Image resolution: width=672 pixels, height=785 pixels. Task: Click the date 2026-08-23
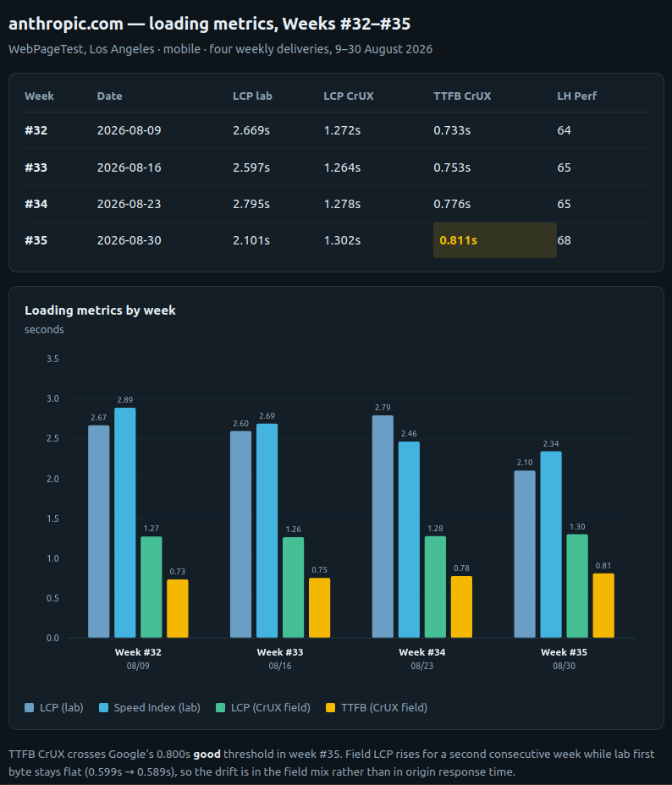[129, 204]
